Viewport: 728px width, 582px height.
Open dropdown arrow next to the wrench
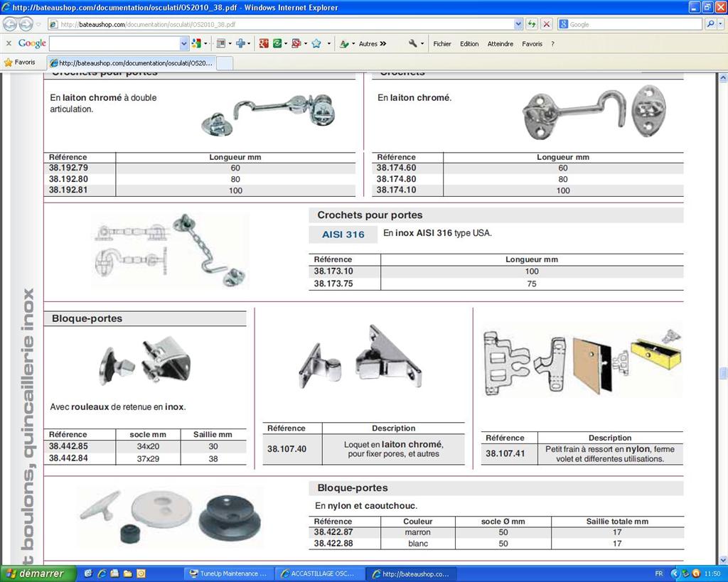click(422, 44)
